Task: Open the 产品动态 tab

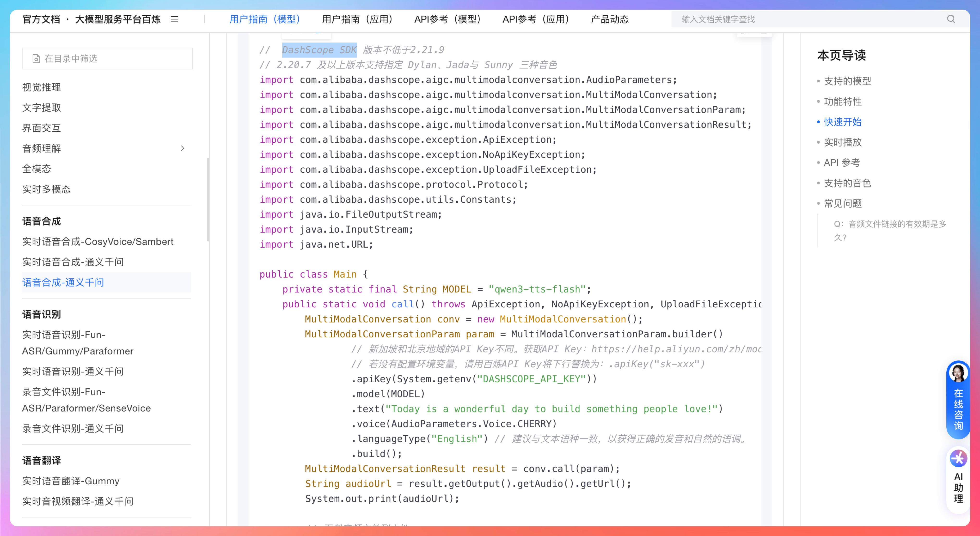Action: click(609, 19)
